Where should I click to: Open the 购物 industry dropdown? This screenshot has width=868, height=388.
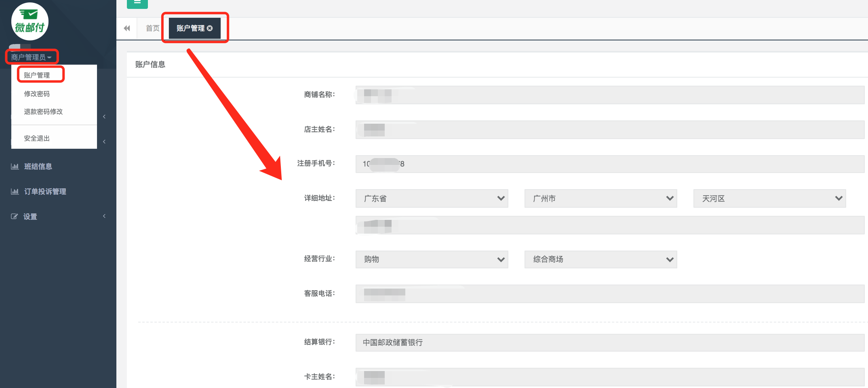coord(432,259)
